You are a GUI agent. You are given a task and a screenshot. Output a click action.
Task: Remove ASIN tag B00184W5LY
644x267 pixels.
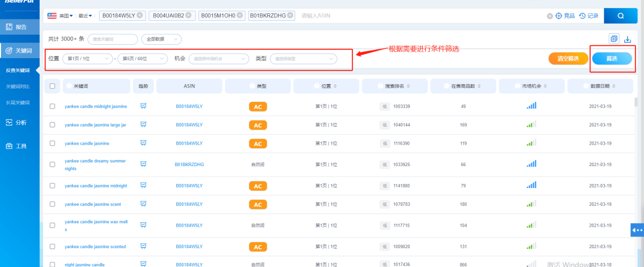click(140, 15)
